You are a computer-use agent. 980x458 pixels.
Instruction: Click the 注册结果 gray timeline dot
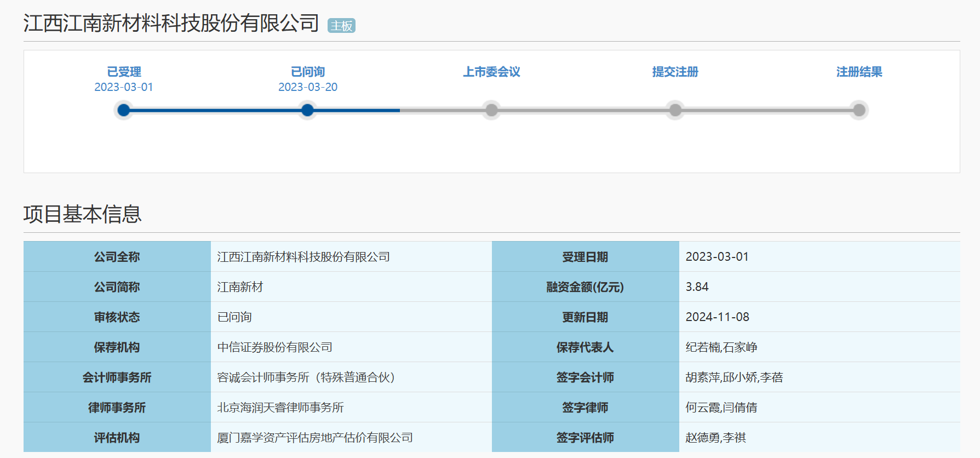pyautogui.click(x=859, y=110)
